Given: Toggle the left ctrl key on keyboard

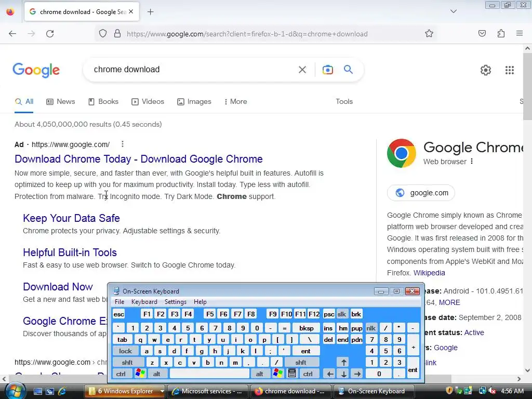Looking at the screenshot, I should [121, 374].
